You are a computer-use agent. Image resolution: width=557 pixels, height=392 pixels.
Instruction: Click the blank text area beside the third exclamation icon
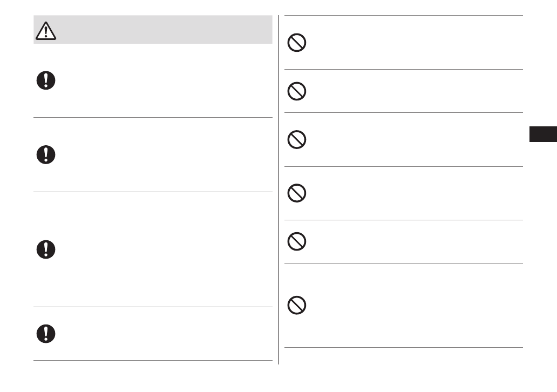[162, 249]
